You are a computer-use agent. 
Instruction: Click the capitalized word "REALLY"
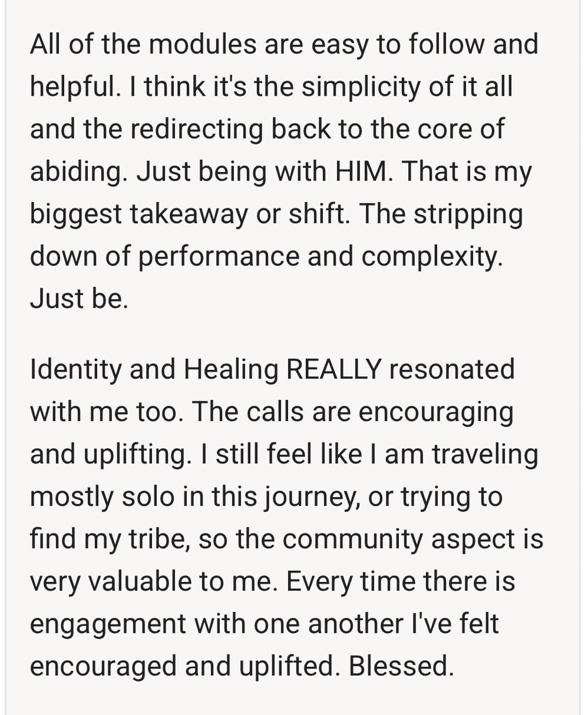point(334,369)
